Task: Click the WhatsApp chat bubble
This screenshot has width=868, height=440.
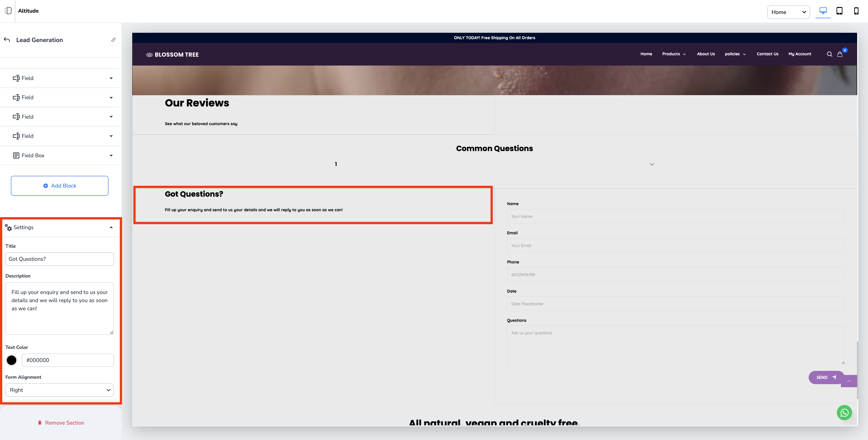Action: (x=844, y=412)
